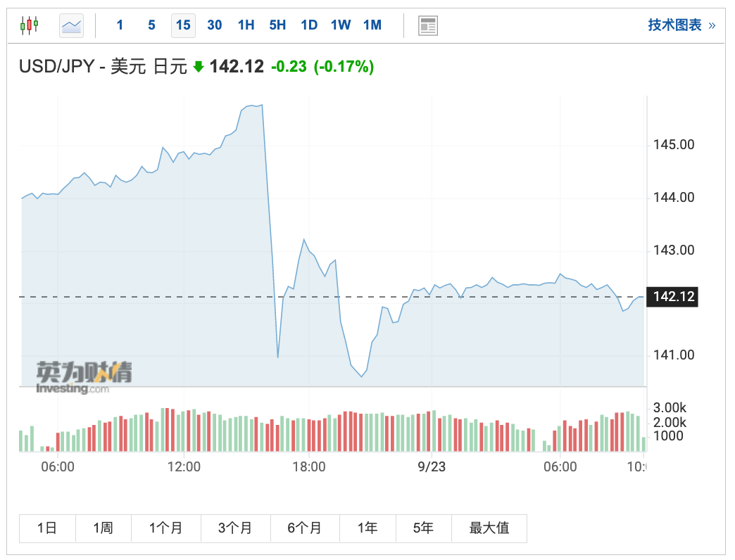735x560 pixels.
Task: Click the 142.12 current price label
Action: 674,297
